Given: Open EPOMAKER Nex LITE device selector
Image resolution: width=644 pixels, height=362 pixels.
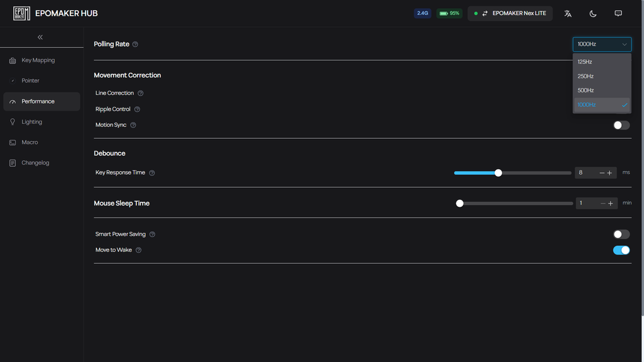Looking at the screenshot, I should (x=510, y=13).
